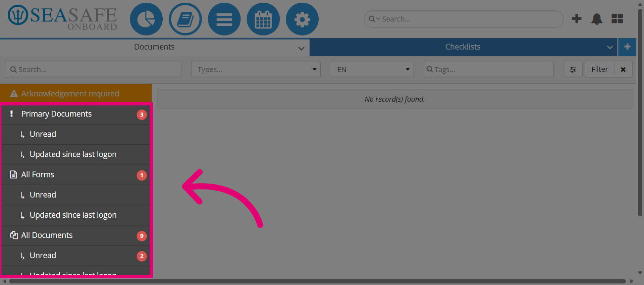Click the horizontal scrollbar at the bottom

[x=317, y=281]
